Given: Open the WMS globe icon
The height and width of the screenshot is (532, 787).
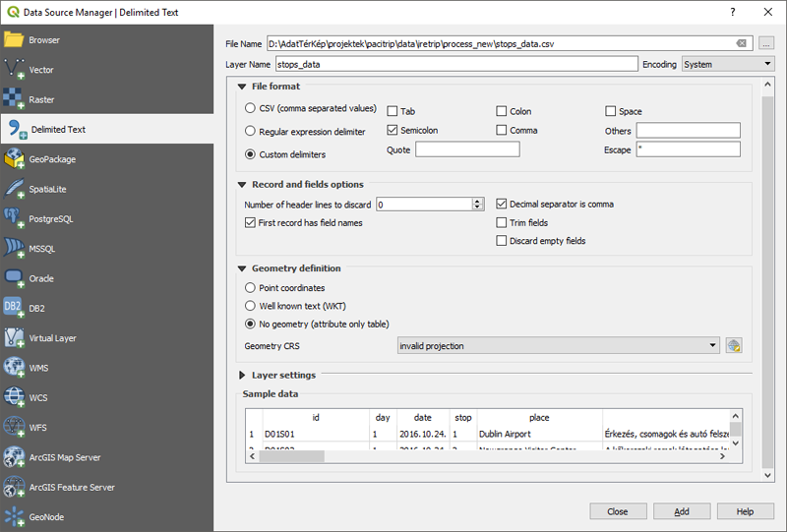Looking at the screenshot, I should [14, 368].
